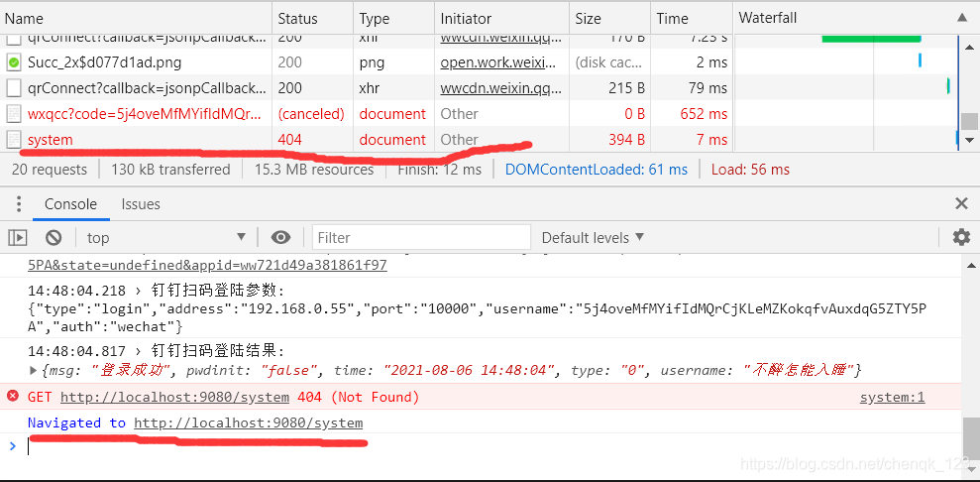Open the Navigated to localhost:9080/system link

(248, 422)
